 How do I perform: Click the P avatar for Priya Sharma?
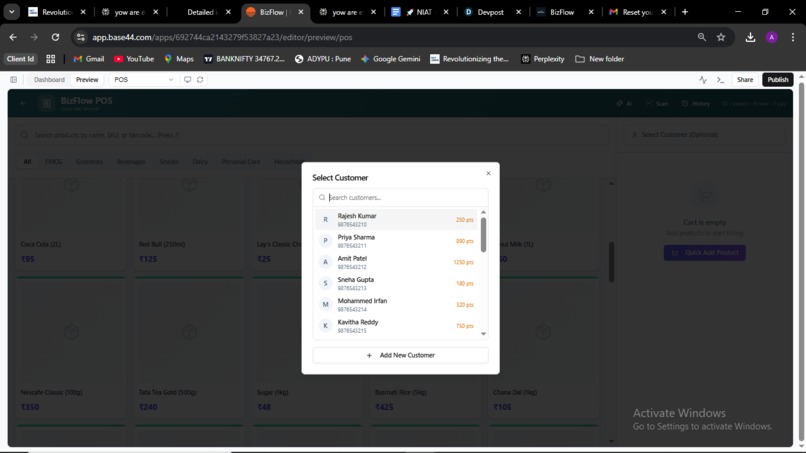325,241
